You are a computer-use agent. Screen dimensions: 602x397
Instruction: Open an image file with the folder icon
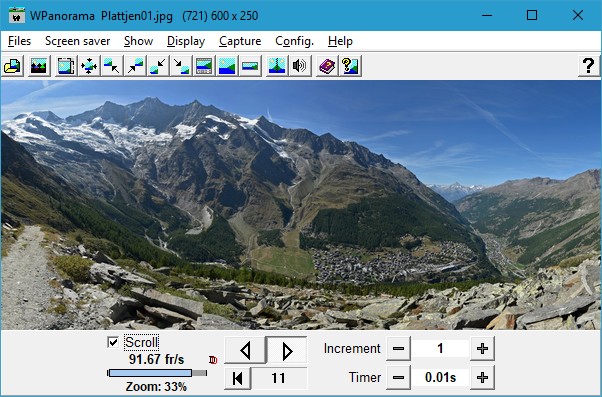12,66
